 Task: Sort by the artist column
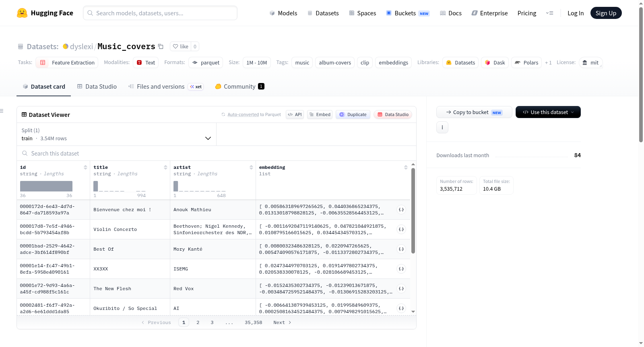[251, 167]
